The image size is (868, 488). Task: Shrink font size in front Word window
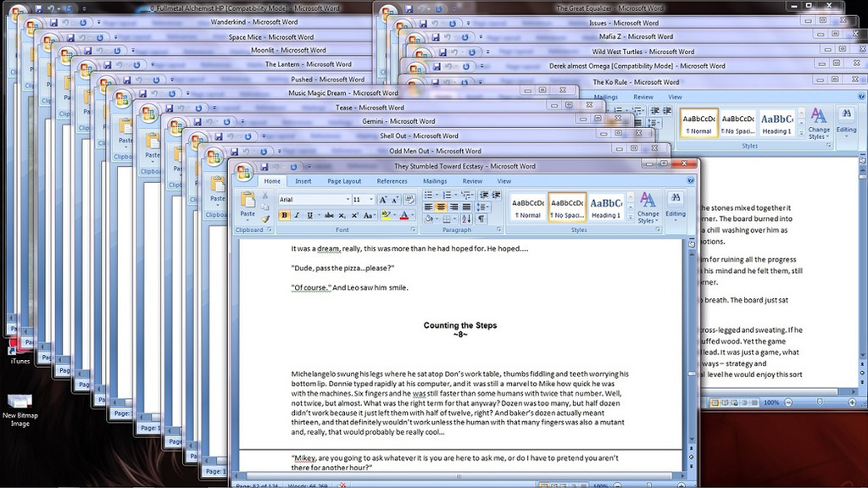click(395, 199)
